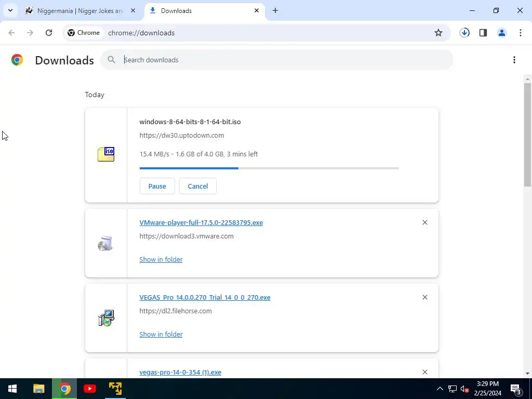This screenshot has height=399, width=532.
Task: Select the Downloads tab
Action: (204, 10)
